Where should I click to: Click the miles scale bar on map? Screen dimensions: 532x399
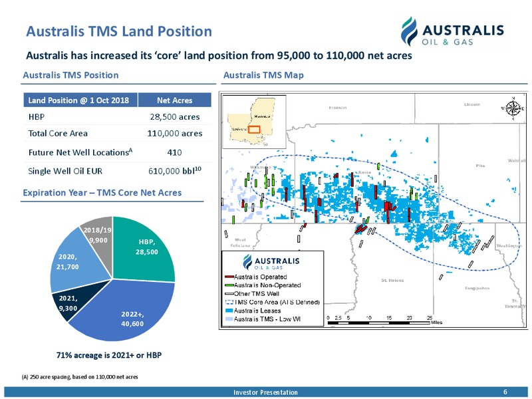coord(384,321)
